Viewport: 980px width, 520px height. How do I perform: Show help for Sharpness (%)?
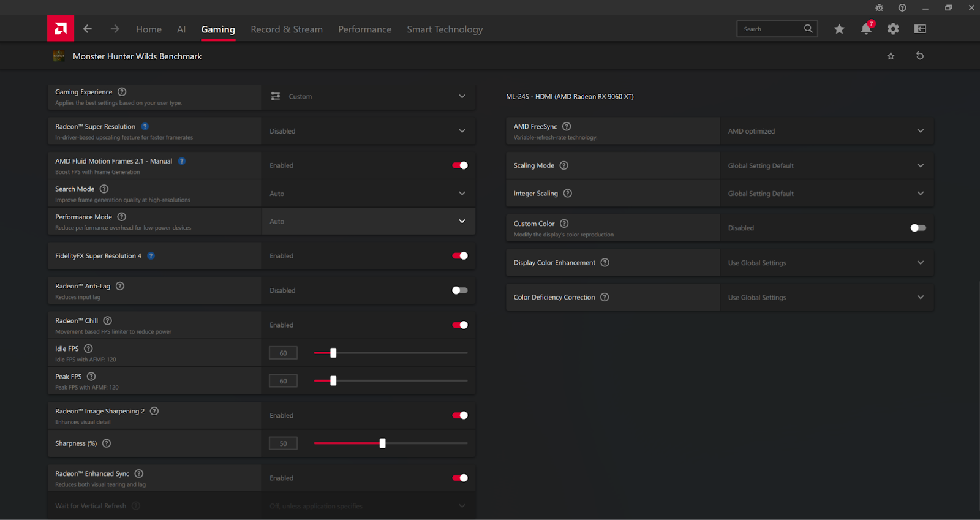(107, 443)
